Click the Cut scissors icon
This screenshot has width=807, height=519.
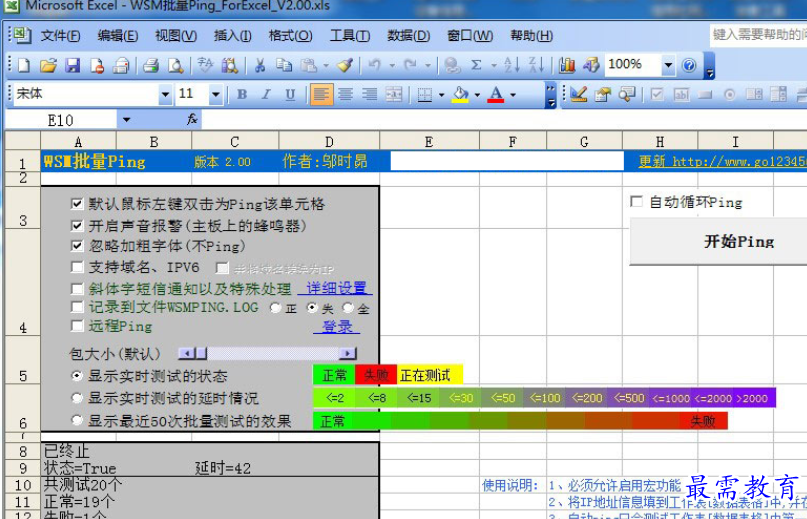[x=260, y=65]
